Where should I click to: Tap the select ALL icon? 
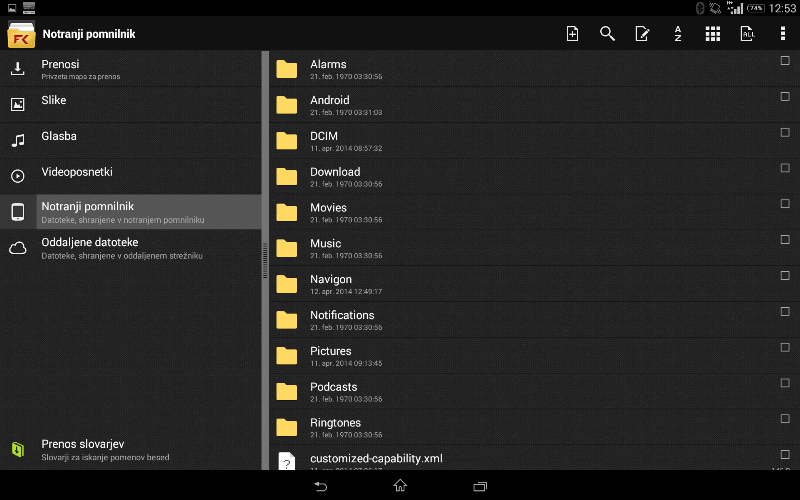pyautogui.click(x=747, y=34)
